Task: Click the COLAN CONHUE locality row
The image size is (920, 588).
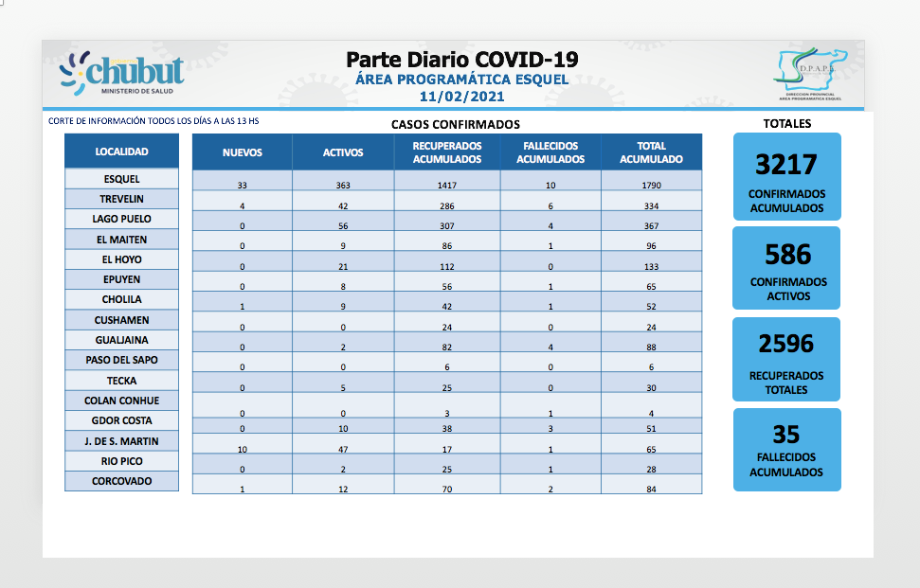Action: point(121,401)
